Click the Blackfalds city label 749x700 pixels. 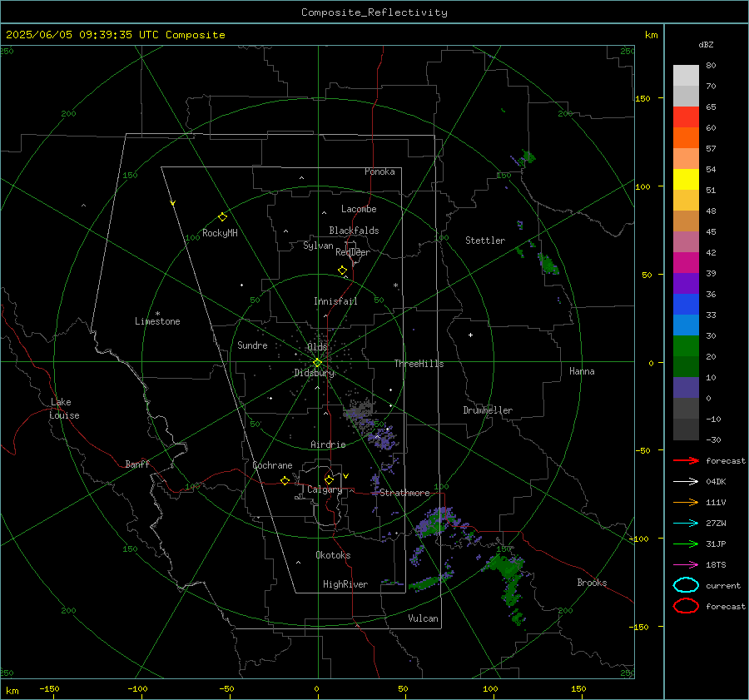[354, 231]
